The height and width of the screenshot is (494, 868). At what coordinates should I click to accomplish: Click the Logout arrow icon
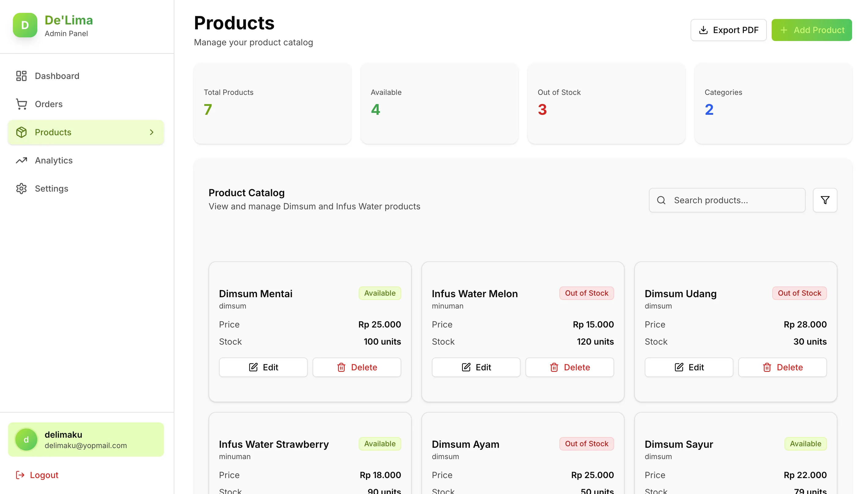point(20,475)
